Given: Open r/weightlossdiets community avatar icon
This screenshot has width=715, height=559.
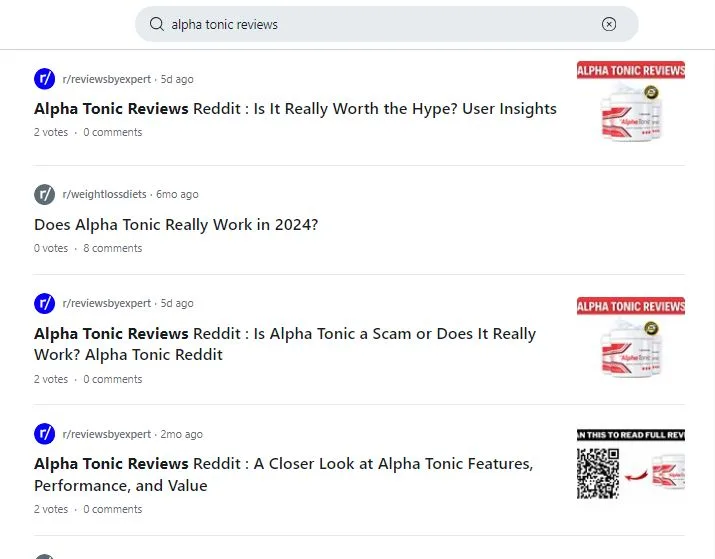Looking at the screenshot, I should [45, 194].
